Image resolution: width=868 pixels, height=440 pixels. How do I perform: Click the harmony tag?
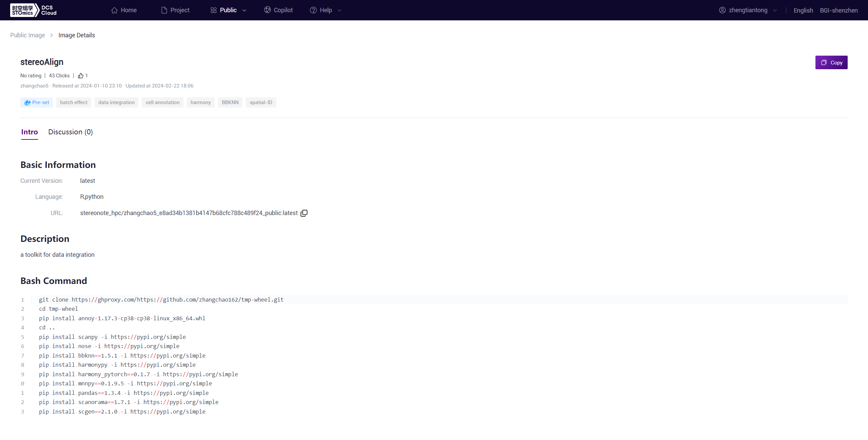point(200,102)
